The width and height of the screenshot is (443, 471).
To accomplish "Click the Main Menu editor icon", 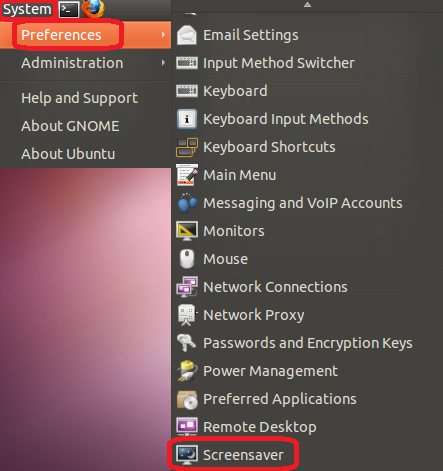I will click(187, 175).
